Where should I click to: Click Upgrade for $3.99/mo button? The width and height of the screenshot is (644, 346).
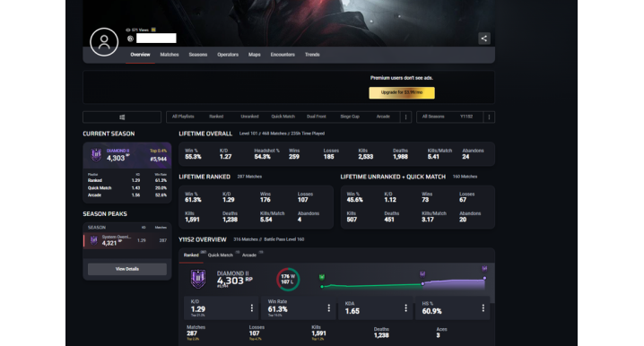pos(402,92)
